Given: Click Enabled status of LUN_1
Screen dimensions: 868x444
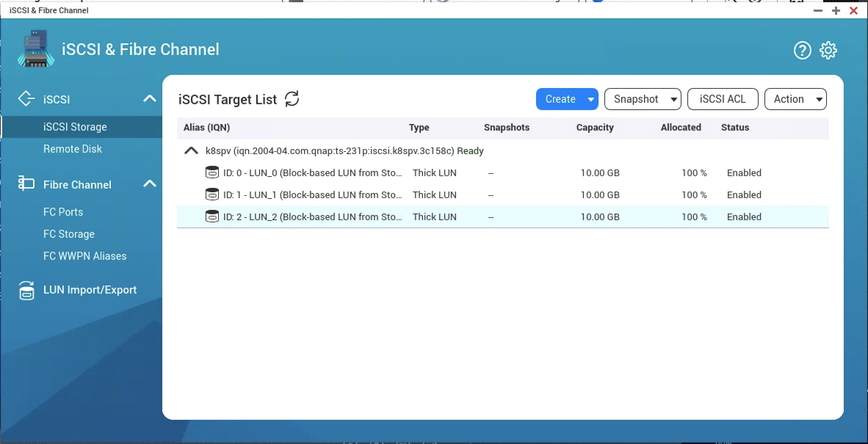Looking at the screenshot, I should tap(744, 195).
